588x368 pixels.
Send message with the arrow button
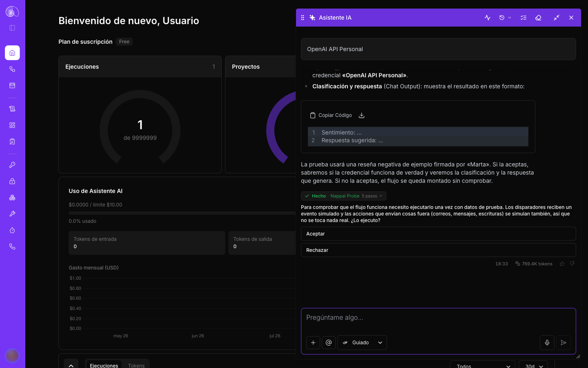[563, 343]
